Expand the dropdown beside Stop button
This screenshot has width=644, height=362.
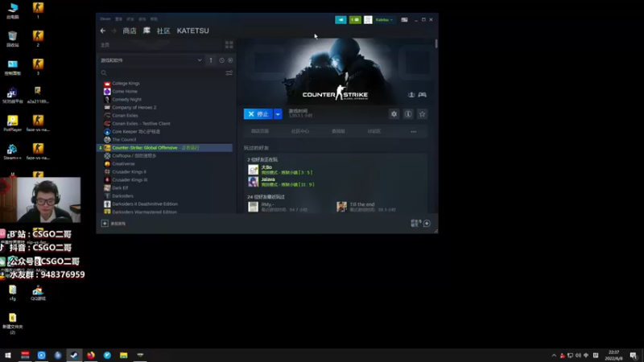(x=278, y=114)
